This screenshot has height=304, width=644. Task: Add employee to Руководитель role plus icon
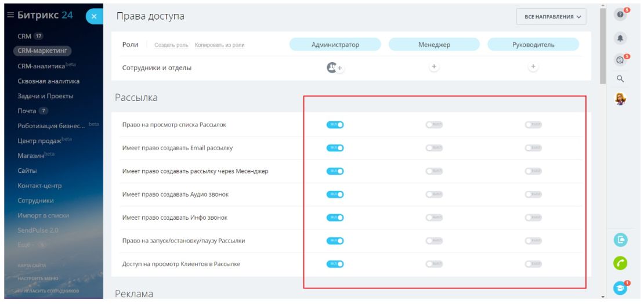533,67
